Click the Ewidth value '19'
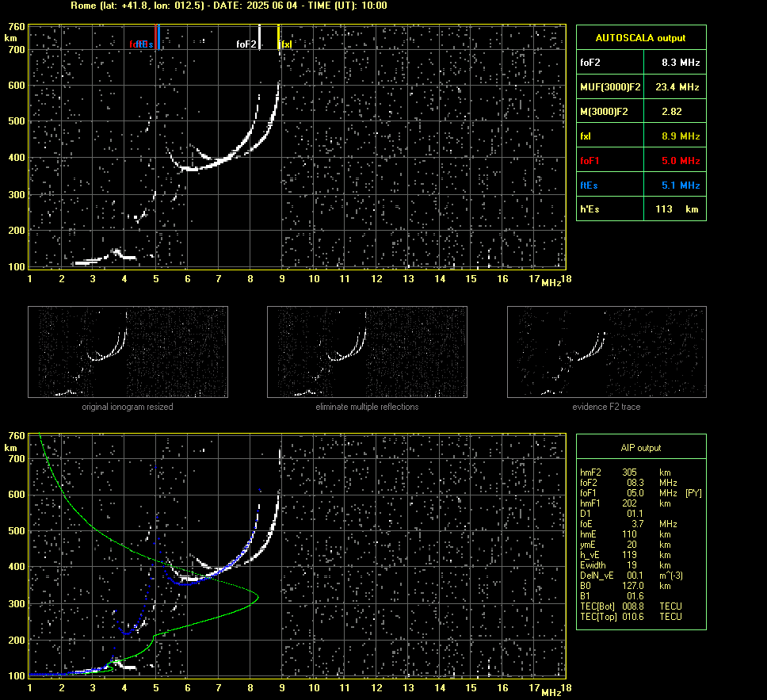Screen dimensions: 767x700 pos(632,565)
